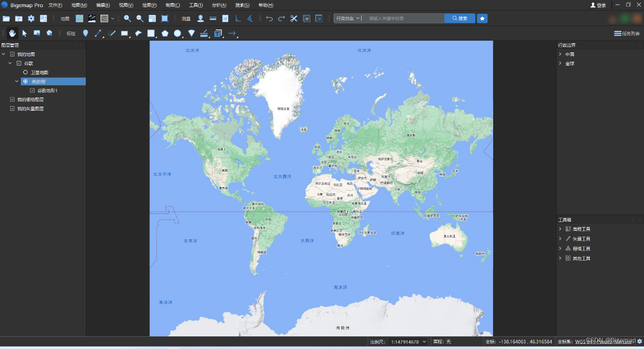This screenshot has height=349, width=644.
Task: Open the 视图(V) menu
Action: coord(126,5)
